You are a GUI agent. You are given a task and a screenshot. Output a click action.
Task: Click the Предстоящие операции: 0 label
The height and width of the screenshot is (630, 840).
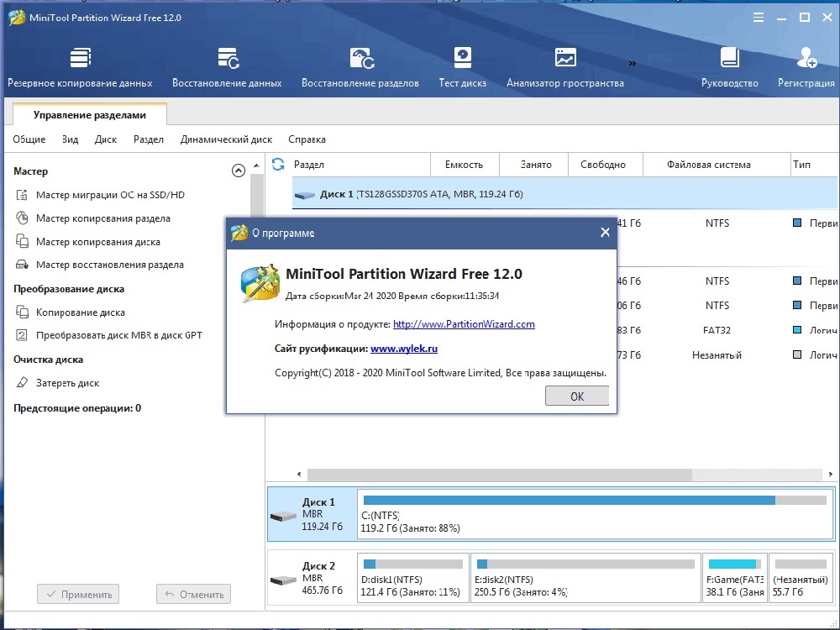[x=77, y=408]
